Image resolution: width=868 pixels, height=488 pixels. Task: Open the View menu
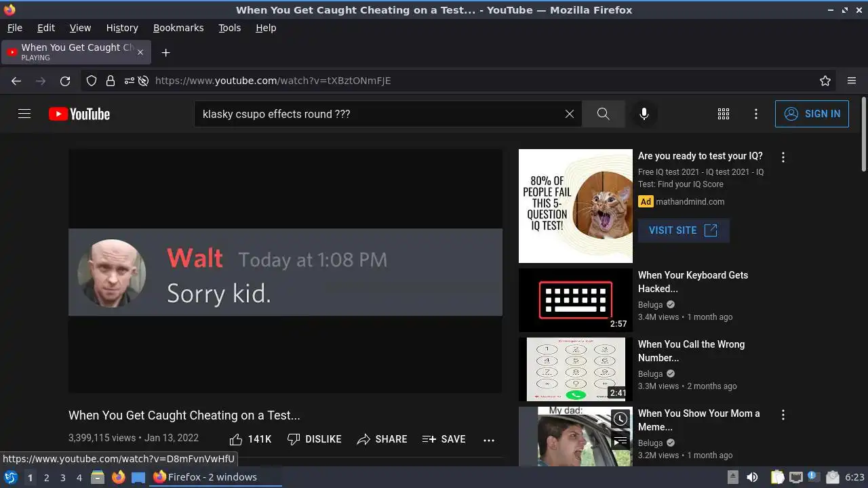(x=80, y=28)
